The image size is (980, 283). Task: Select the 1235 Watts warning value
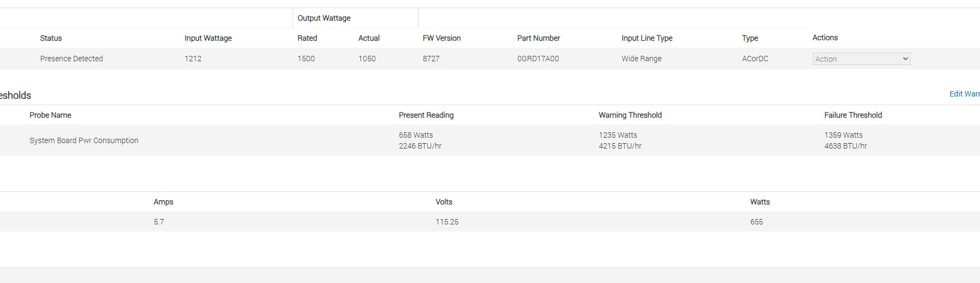tap(618, 135)
